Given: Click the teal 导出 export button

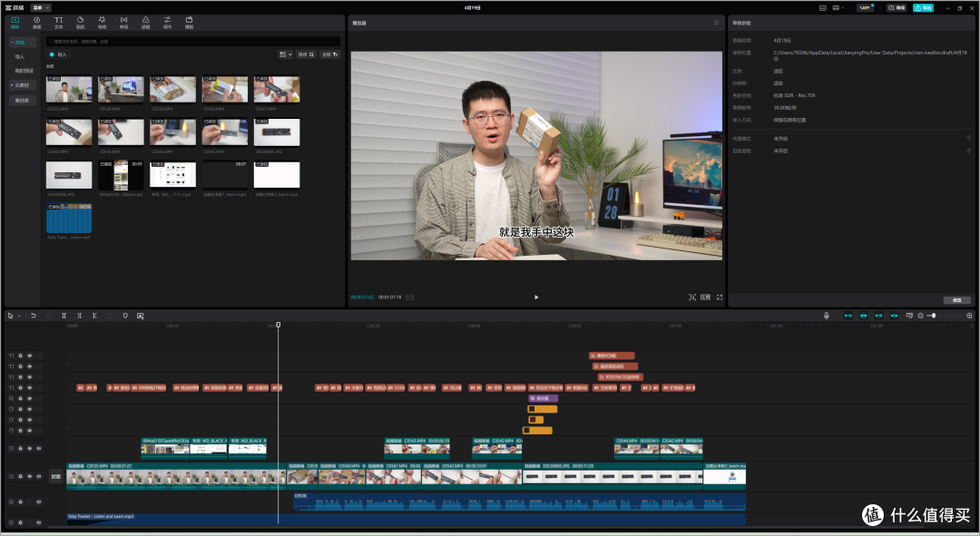Looking at the screenshot, I should (x=923, y=7).
